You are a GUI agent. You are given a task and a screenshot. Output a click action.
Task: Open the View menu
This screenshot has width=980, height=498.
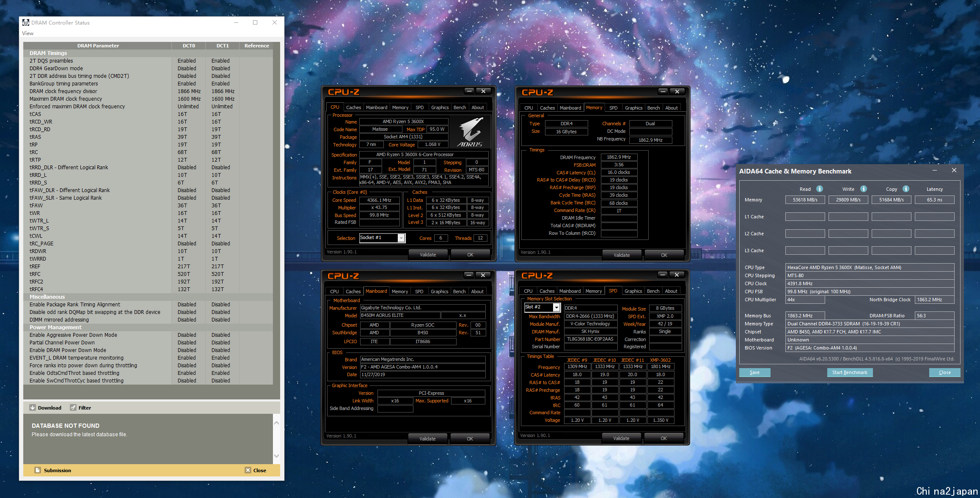[x=28, y=33]
